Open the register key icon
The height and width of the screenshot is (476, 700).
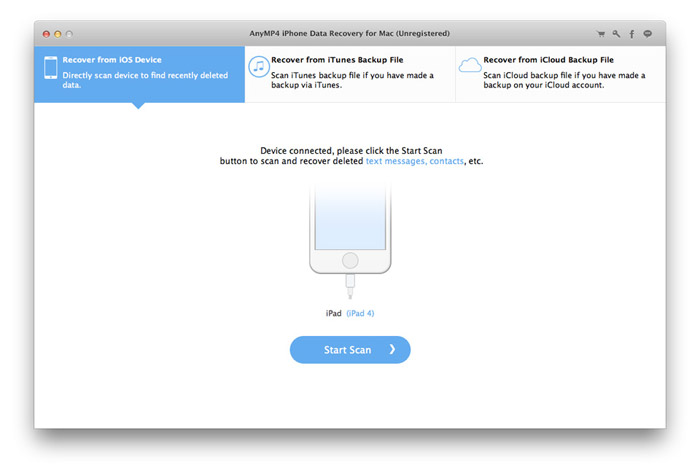point(616,33)
